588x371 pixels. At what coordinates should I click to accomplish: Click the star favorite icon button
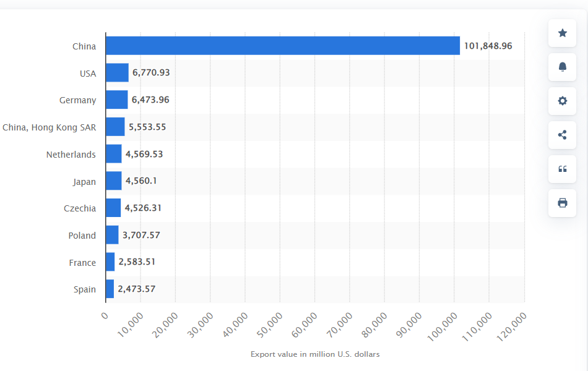[562, 33]
